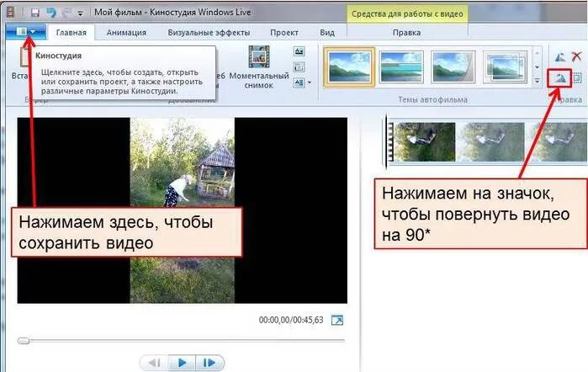Screen dimensions: 588x372
Task: Open the Визуальные эффекты tab
Action: (x=209, y=33)
